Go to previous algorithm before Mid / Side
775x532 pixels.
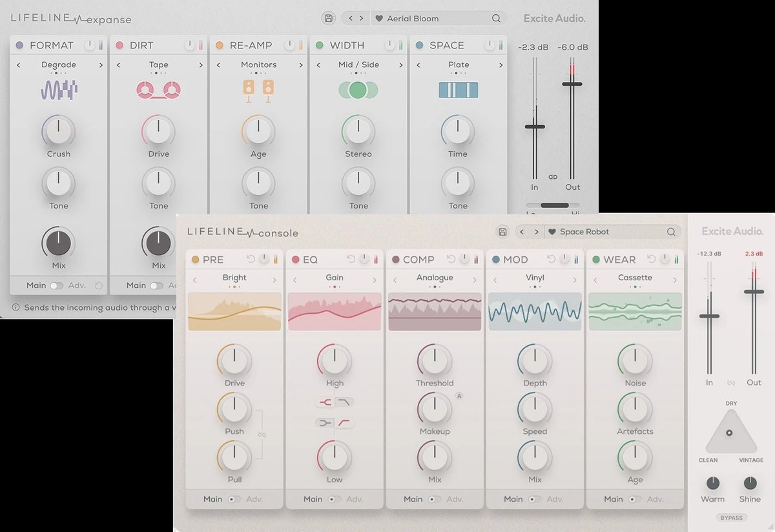point(318,65)
